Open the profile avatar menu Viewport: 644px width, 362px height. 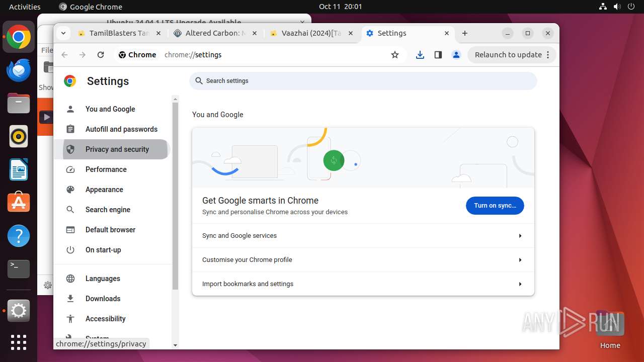coord(456,55)
